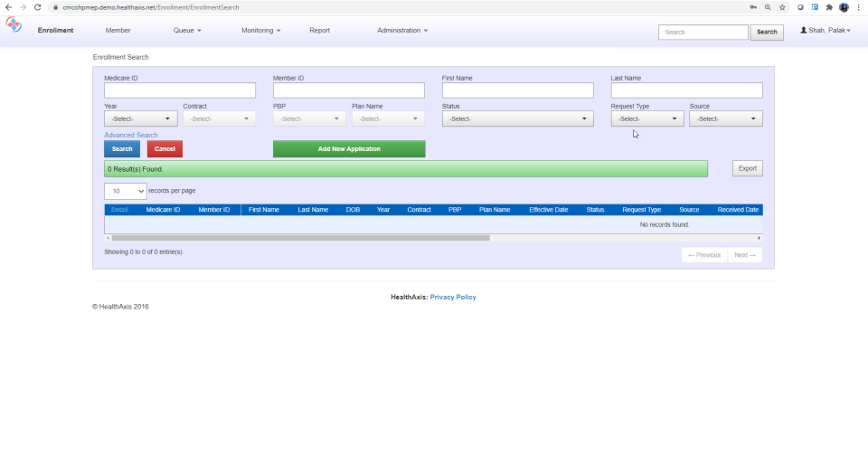Open the Contract dropdown

[x=219, y=118]
